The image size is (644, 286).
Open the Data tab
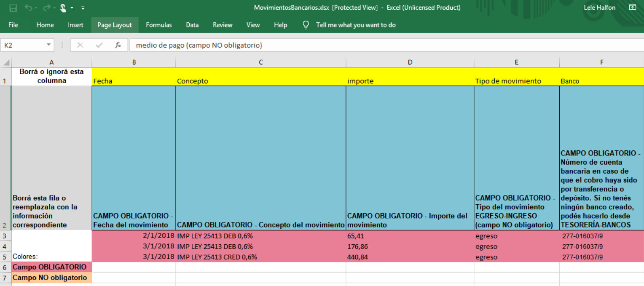[192, 25]
